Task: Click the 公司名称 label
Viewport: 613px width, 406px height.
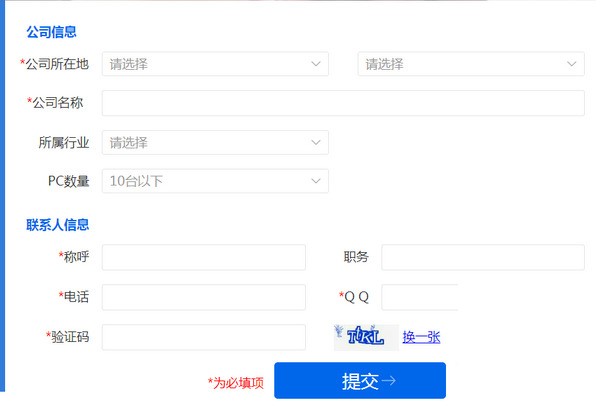Action: pos(55,103)
